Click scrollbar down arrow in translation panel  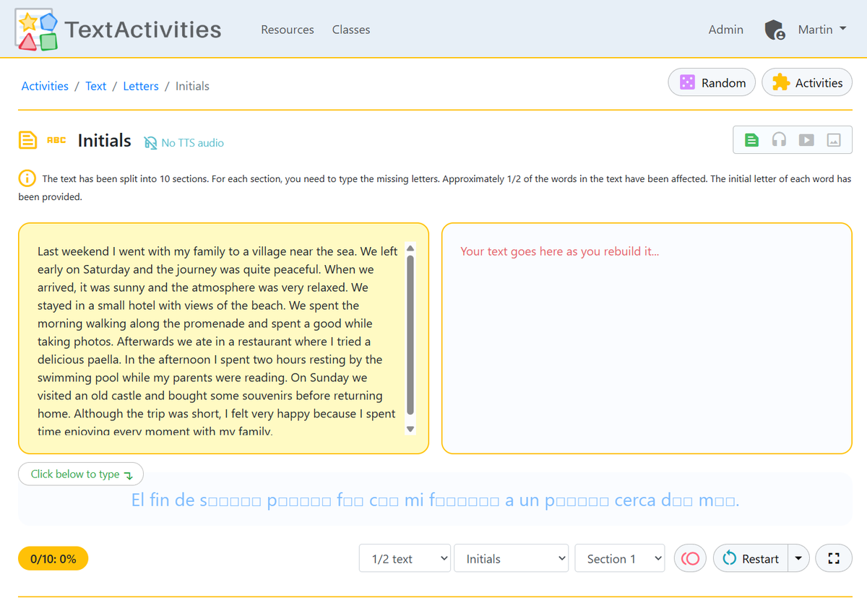(x=410, y=429)
